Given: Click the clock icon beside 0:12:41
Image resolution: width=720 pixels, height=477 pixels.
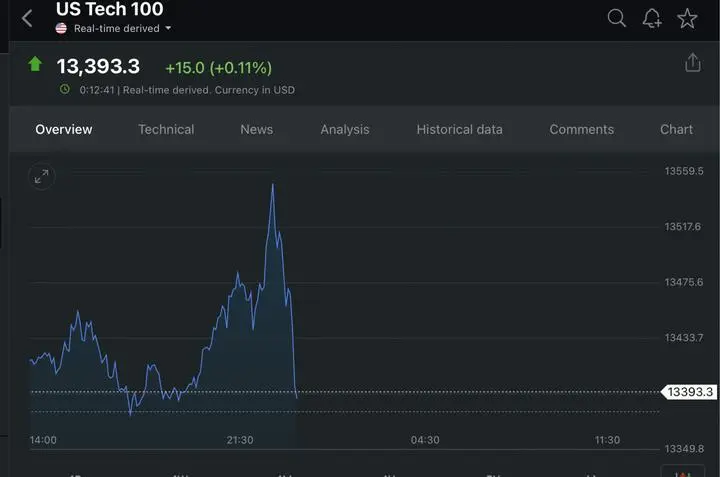Looking at the screenshot, I should pyautogui.click(x=65, y=89).
